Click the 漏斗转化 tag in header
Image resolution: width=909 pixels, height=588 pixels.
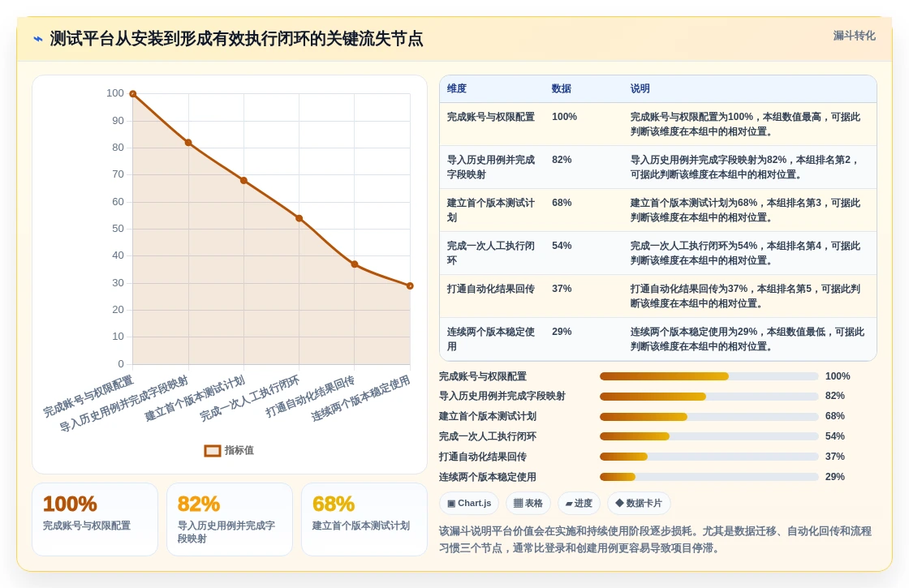[x=854, y=36]
